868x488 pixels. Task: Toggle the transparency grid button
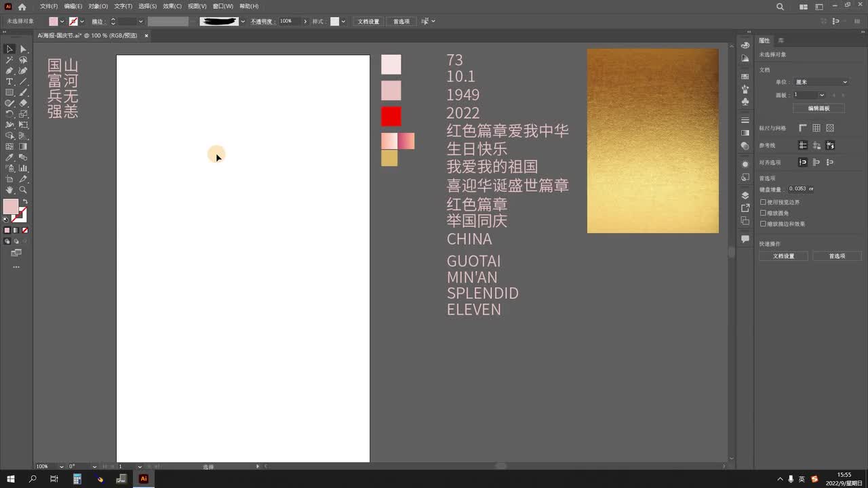[x=830, y=128]
